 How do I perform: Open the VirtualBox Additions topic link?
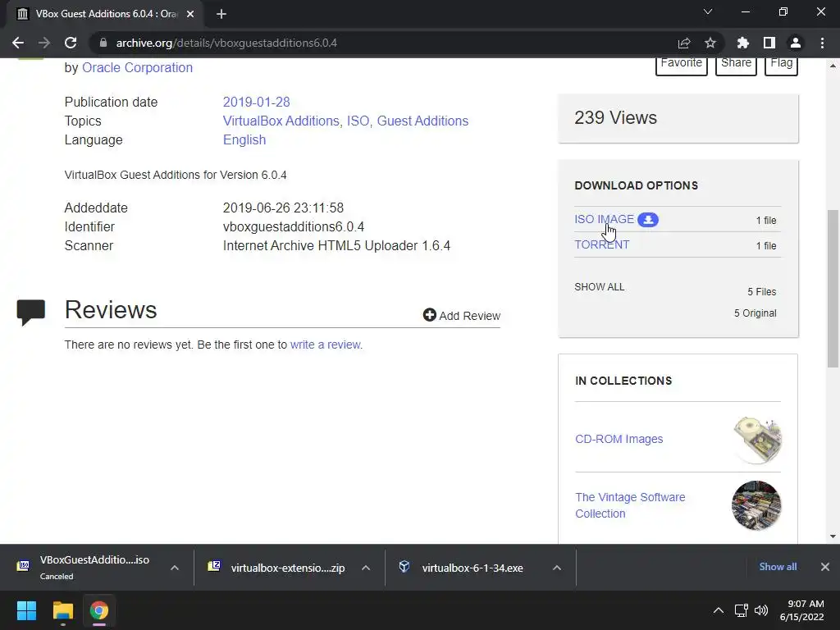click(x=281, y=121)
